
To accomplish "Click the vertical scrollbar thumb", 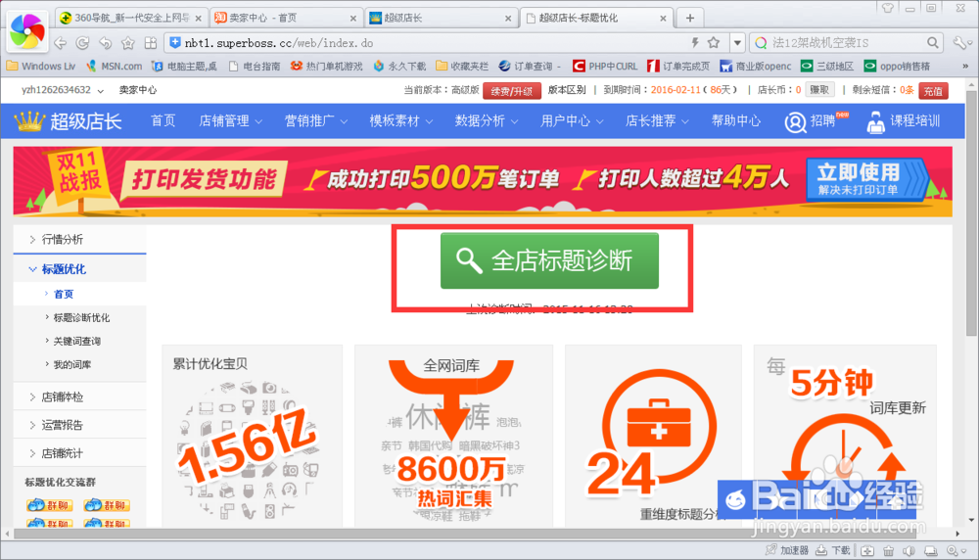I will point(971,212).
